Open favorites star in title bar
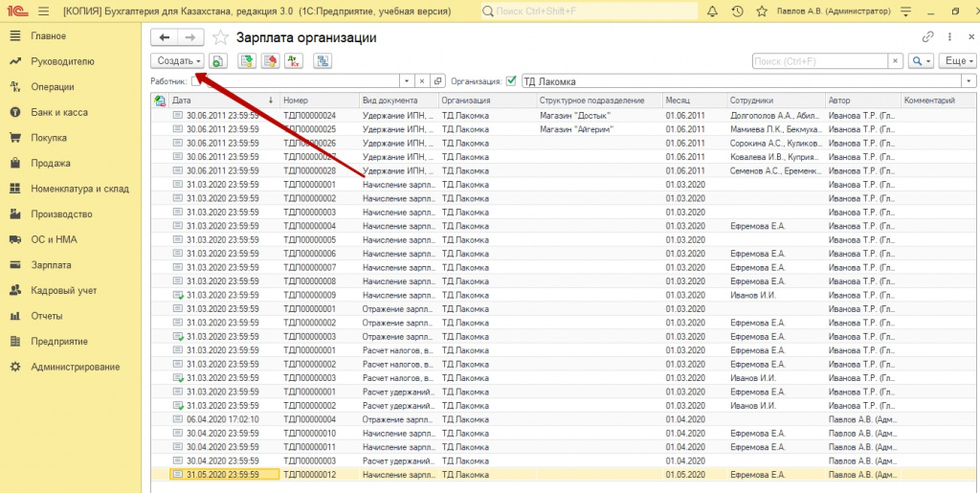 coord(761,11)
